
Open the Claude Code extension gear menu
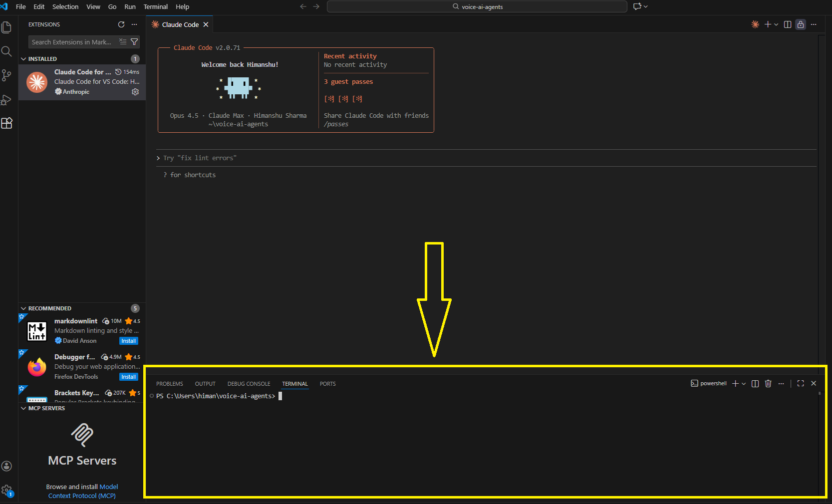pyautogui.click(x=135, y=92)
